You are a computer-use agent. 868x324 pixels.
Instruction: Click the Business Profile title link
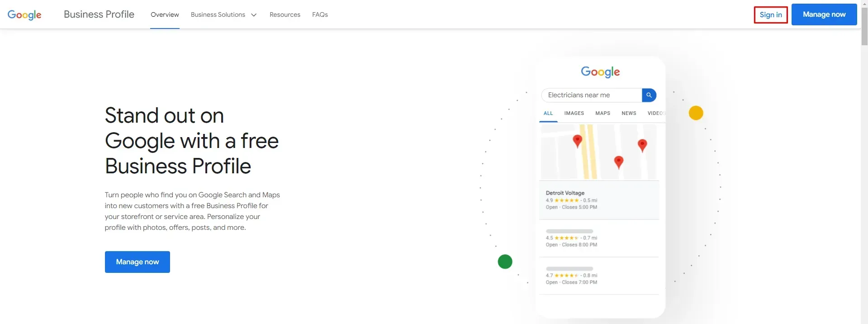click(x=99, y=14)
